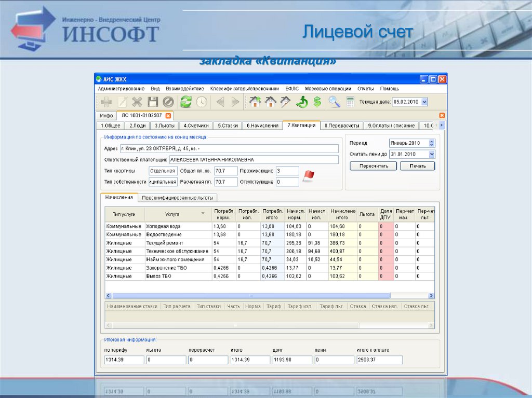
Task: Click the house with green arrow icon
Action: [x=255, y=102]
